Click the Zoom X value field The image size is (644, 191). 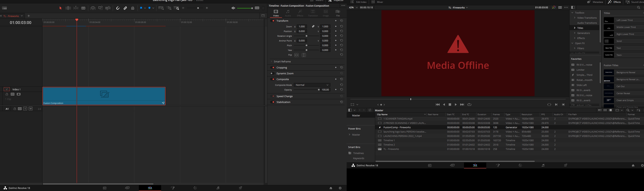(x=302, y=26)
